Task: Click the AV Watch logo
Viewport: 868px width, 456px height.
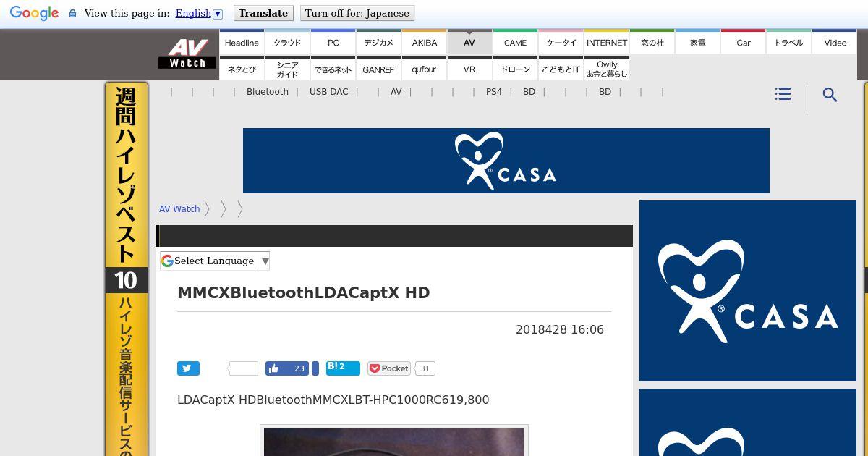Action: [187, 54]
